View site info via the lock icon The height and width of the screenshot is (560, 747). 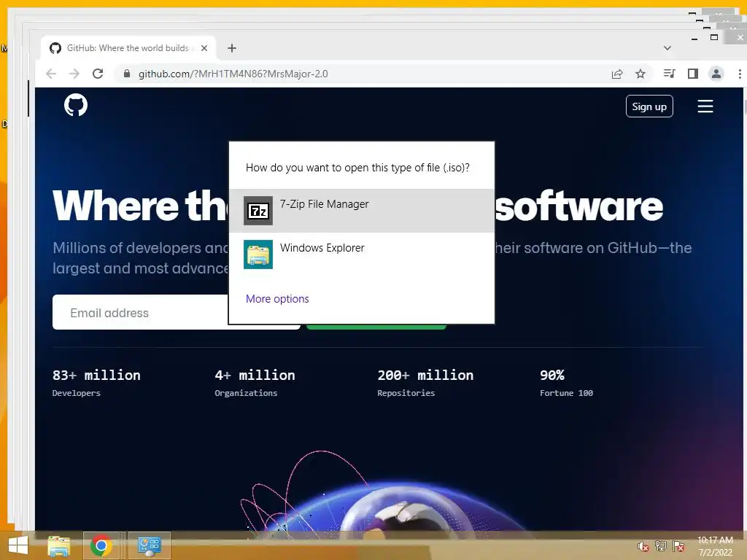point(127,74)
